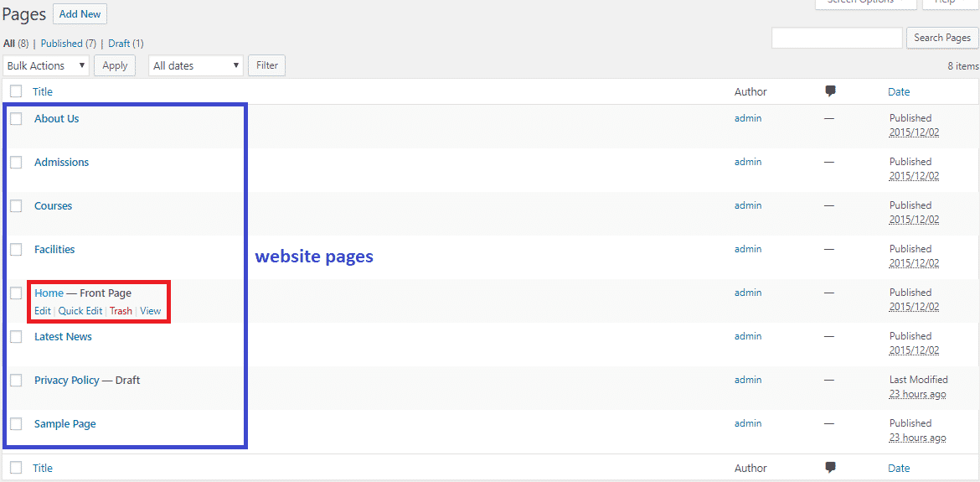Click the Apply bulk action button
This screenshot has height=482, width=980.
115,65
